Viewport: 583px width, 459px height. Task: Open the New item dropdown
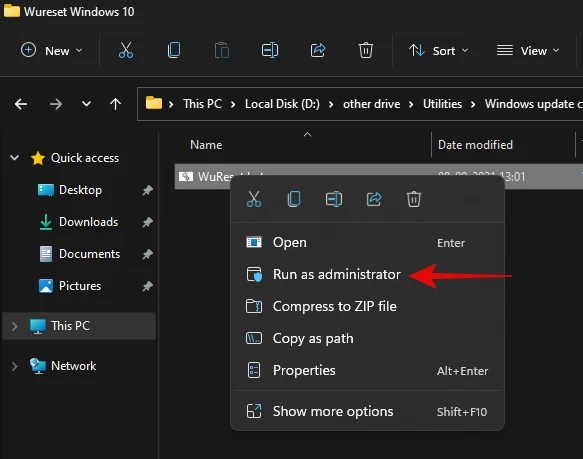(x=52, y=51)
